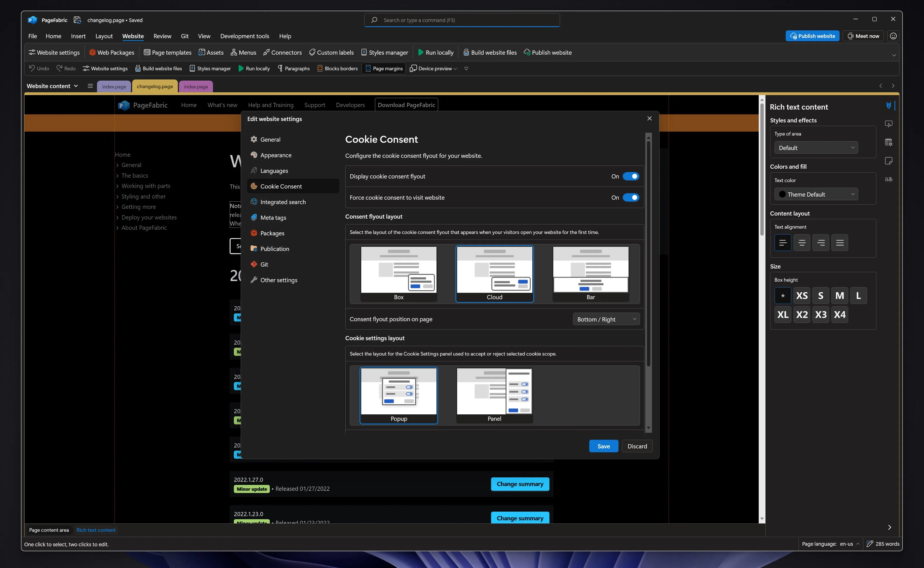Discard the website settings changes
Viewport: 924px width, 568px height.
coord(637,446)
